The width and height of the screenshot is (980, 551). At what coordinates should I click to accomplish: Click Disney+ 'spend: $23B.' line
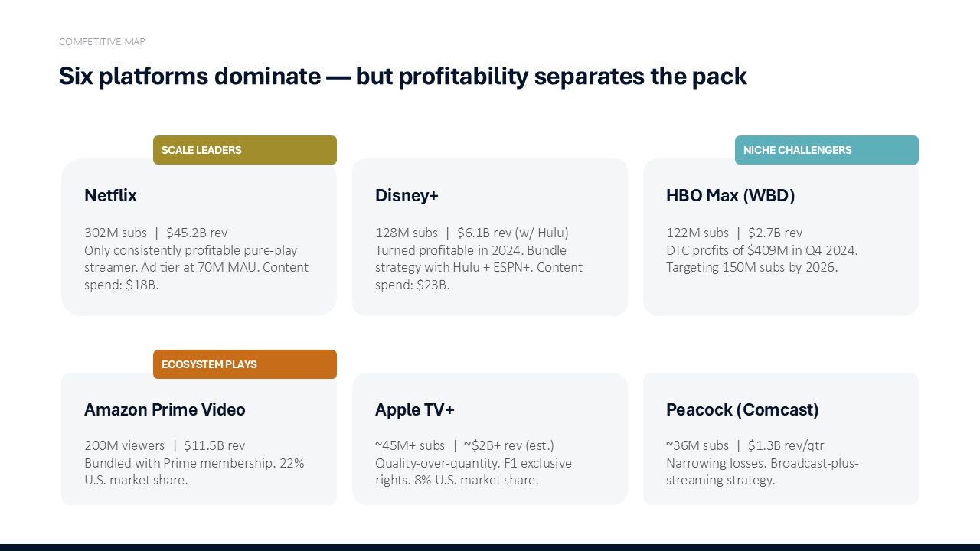[x=413, y=285]
